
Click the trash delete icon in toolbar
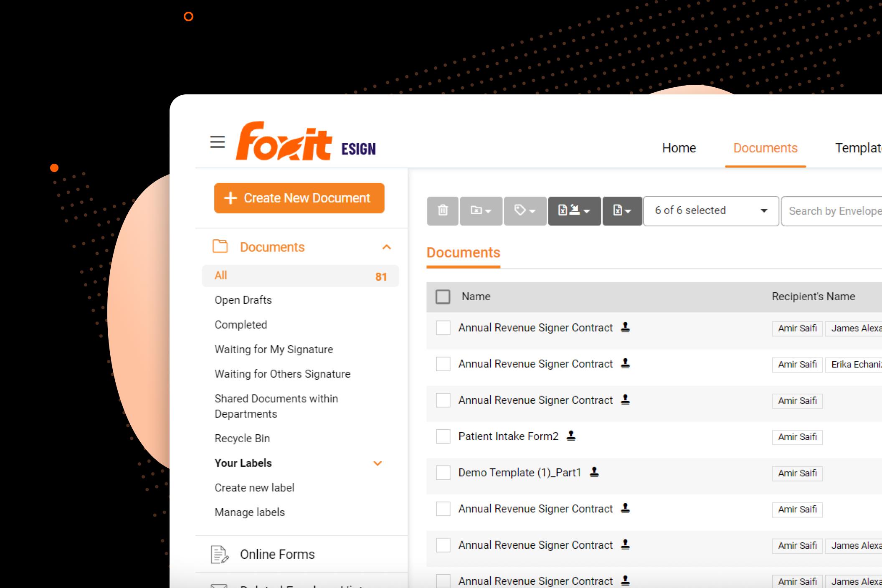(443, 210)
